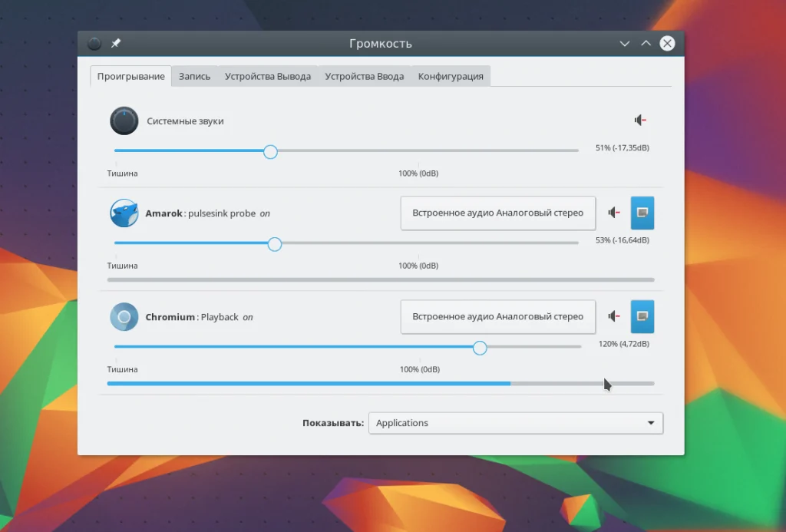Click the blue device button for Amarok
The image size is (786, 532).
pos(642,213)
